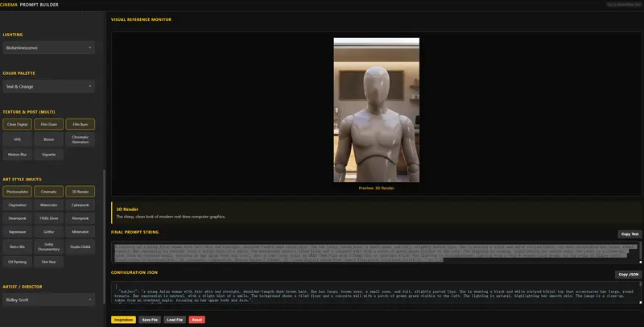Click the 3D mannequin preview image

click(376, 110)
